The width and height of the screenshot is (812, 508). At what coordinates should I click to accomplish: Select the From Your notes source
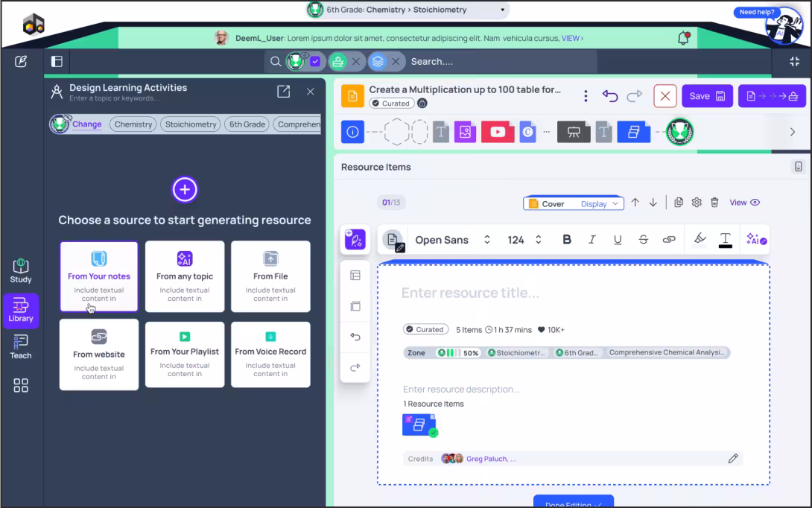click(99, 276)
